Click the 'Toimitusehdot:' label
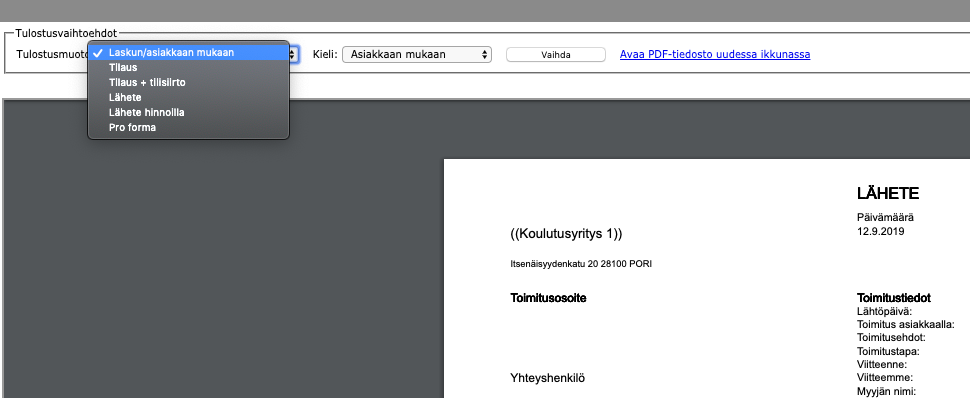970x398 pixels. (891, 338)
